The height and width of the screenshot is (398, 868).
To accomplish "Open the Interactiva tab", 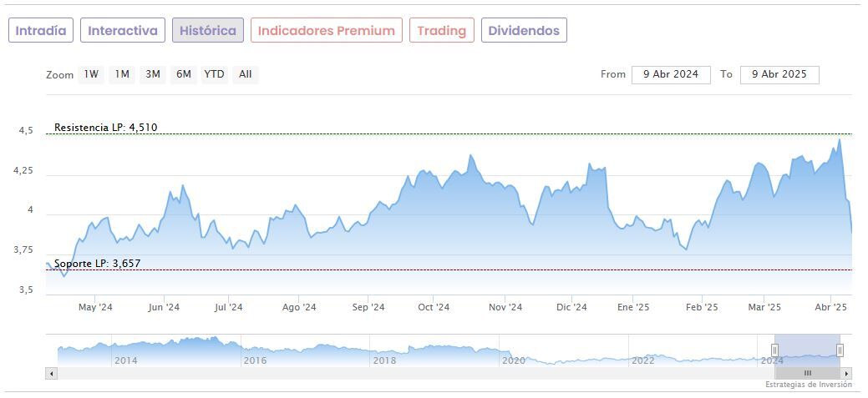I will pyautogui.click(x=123, y=31).
